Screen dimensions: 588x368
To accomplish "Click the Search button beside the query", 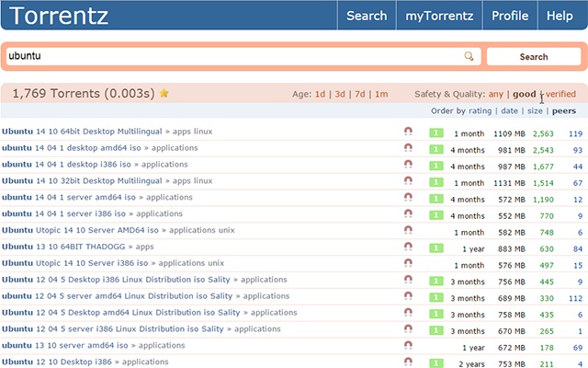I will coord(534,57).
